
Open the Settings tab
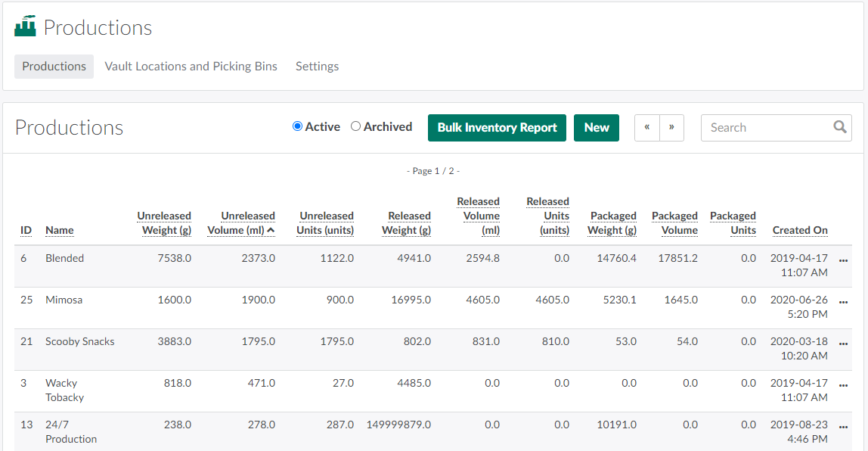[317, 67]
